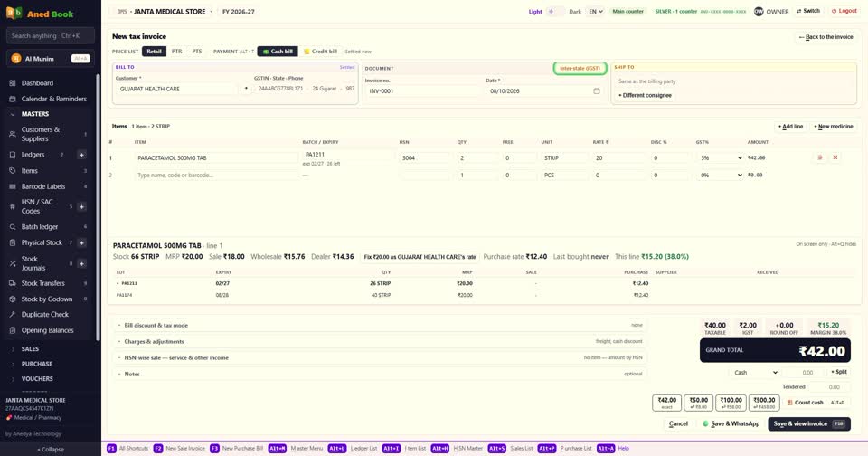Click the Different consignee button
Viewport: 868px width, 456px height.
point(645,95)
